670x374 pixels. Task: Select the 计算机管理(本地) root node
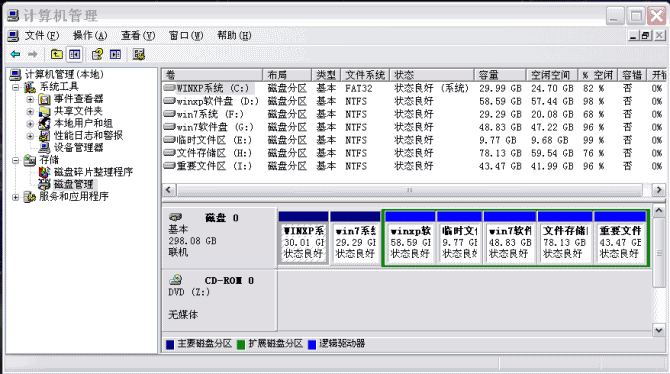pos(64,75)
